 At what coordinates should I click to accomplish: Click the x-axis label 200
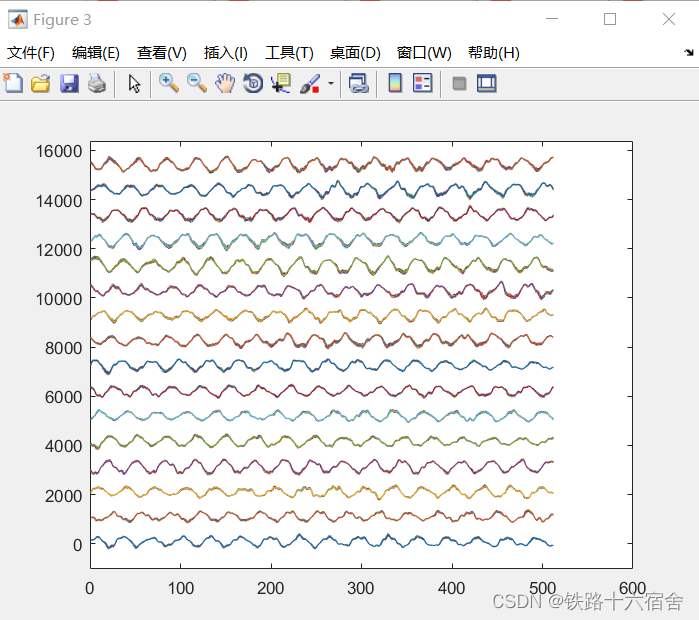pos(271,588)
